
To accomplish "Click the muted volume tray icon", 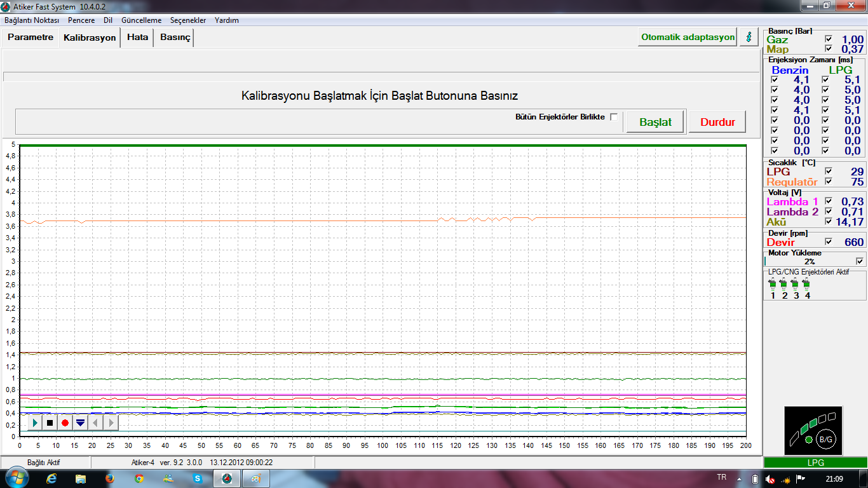I will (x=770, y=478).
